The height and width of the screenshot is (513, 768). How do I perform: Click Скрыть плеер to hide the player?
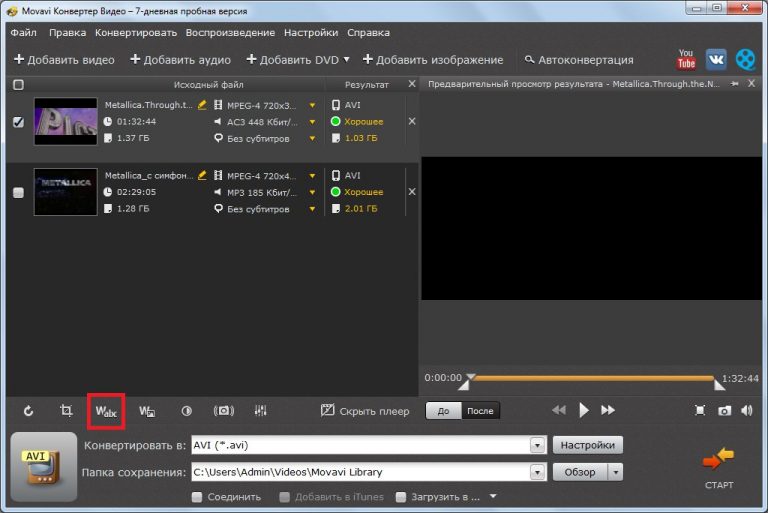365,411
